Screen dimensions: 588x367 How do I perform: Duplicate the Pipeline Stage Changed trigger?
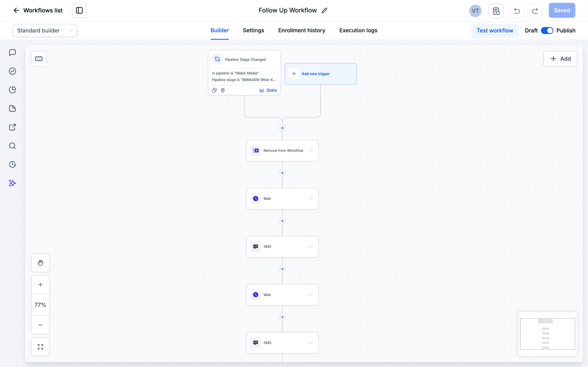pos(214,90)
